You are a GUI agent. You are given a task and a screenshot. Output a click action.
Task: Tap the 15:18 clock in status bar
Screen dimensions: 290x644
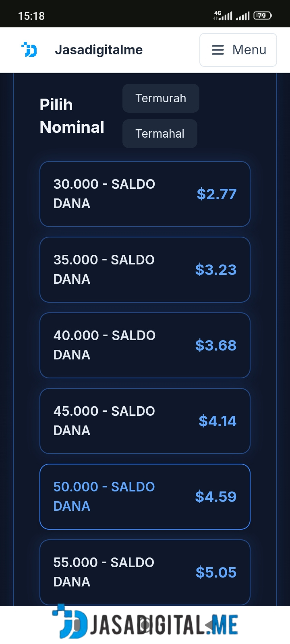[31, 16]
